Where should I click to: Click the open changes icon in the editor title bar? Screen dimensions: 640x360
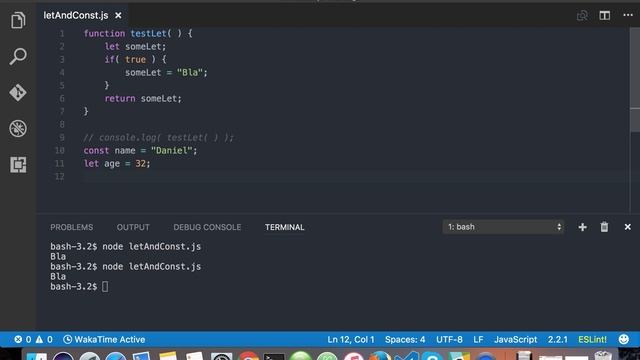(582, 16)
